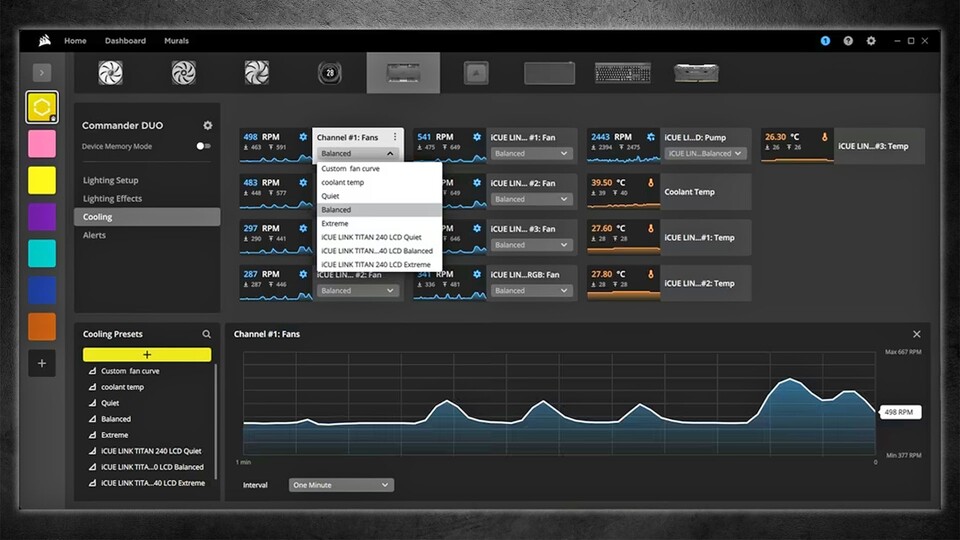Viewport: 960px width, 540px height.
Task: Open Interval One Minute dropdown
Action: pos(341,485)
